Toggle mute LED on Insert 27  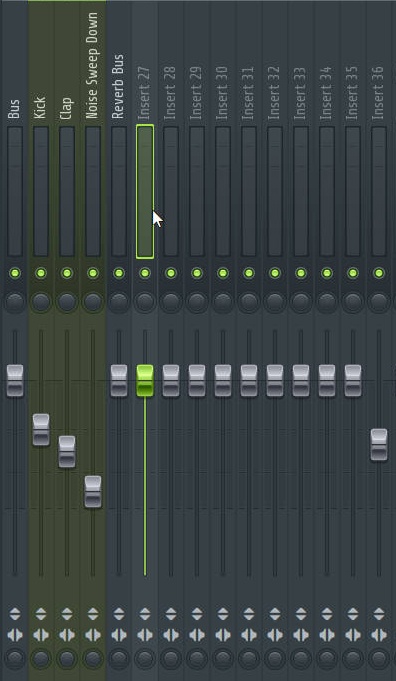point(145,273)
